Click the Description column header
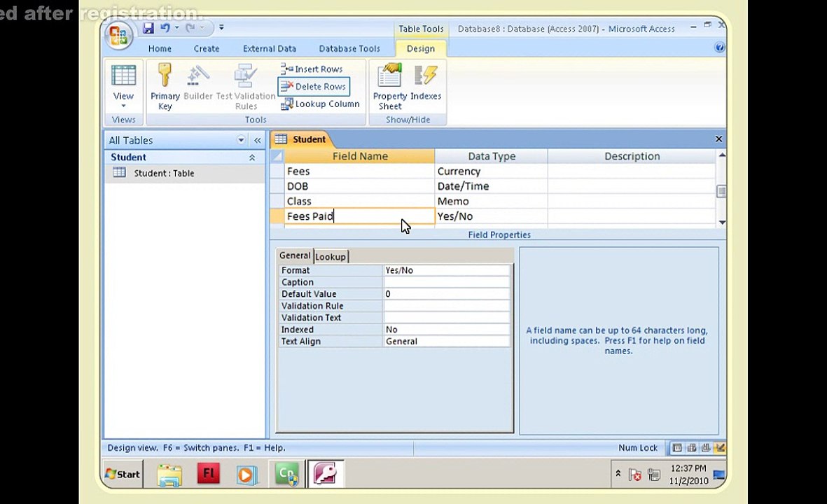This screenshot has width=827, height=504. (632, 156)
